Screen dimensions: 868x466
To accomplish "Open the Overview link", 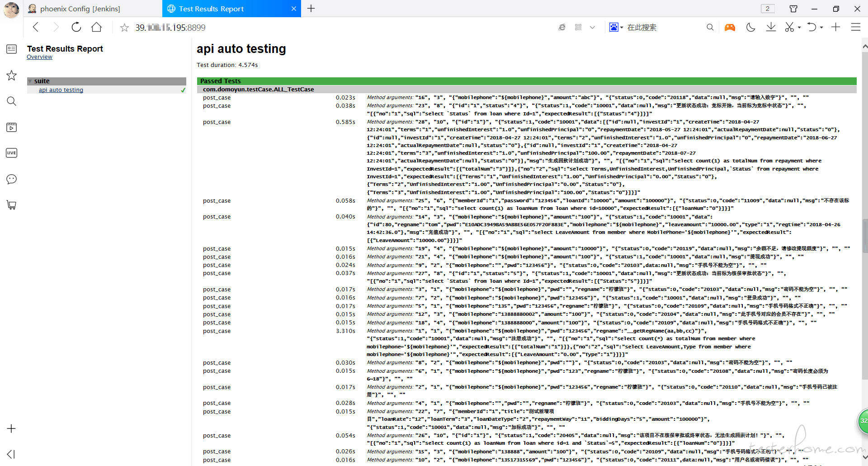I will pos(39,57).
